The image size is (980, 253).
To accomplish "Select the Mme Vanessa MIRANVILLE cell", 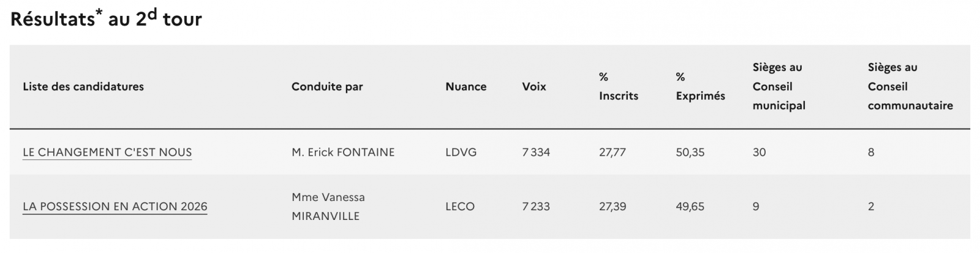I will 328,206.
